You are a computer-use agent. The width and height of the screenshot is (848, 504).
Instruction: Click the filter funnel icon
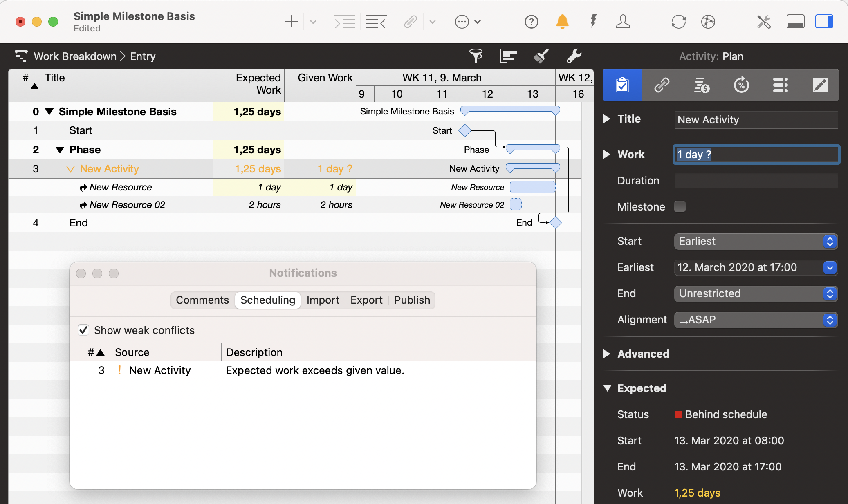tap(476, 56)
